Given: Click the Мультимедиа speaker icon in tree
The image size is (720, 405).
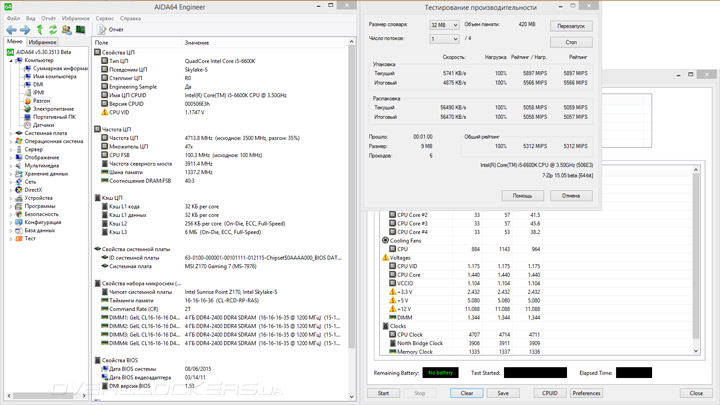Looking at the screenshot, I should (19, 165).
